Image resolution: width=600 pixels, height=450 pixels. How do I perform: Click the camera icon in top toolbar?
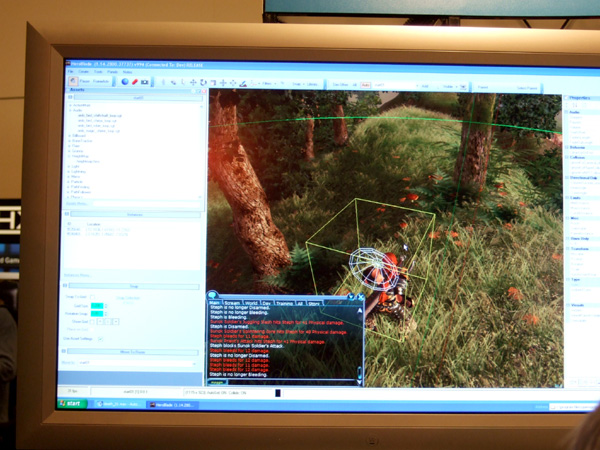tap(146, 82)
